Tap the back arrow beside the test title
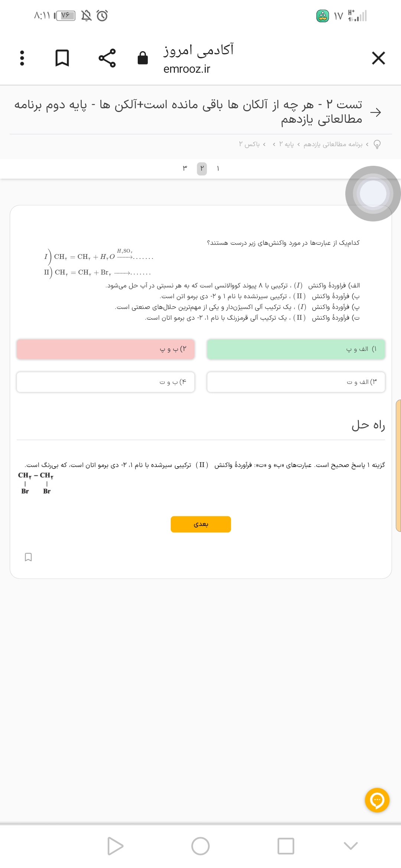 coord(375,112)
